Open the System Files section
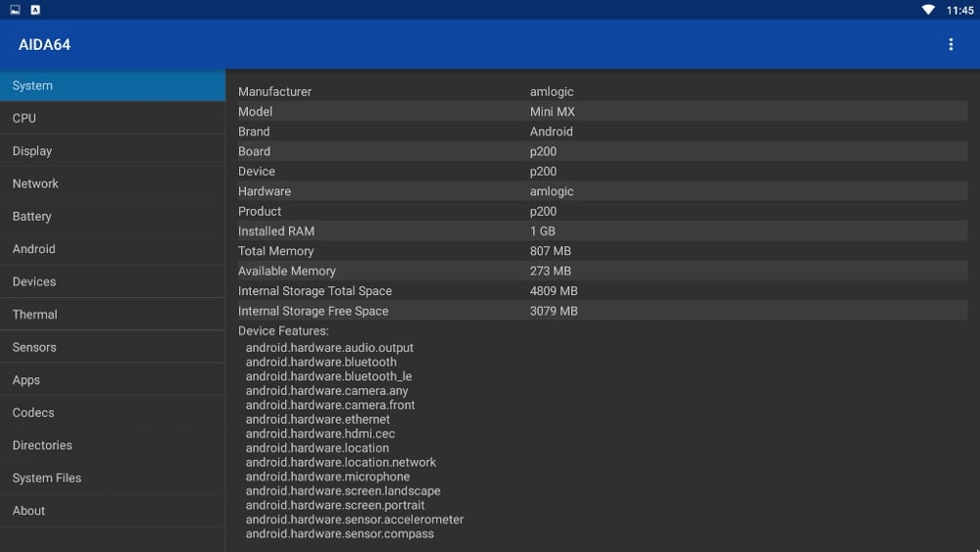The height and width of the screenshot is (552, 980). pyautogui.click(x=113, y=477)
